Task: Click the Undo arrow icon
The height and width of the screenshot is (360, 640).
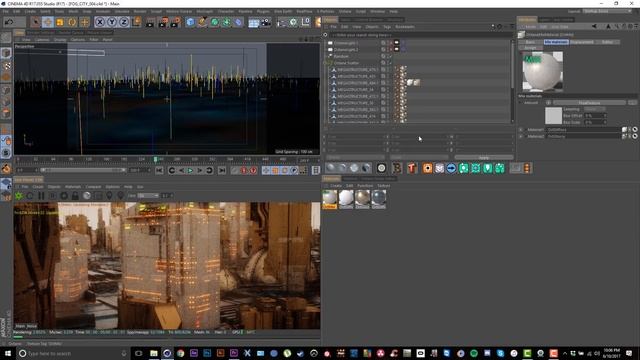Action: tap(9, 22)
